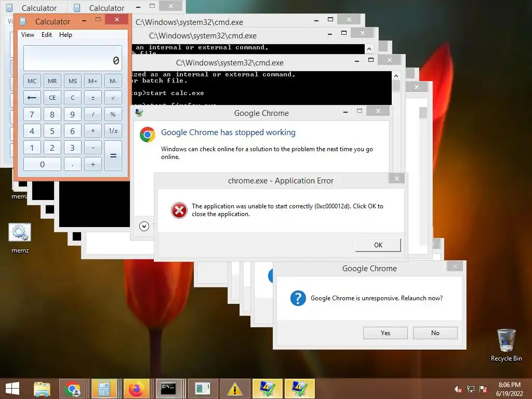Click the number 6 key

pyautogui.click(x=73, y=130)
